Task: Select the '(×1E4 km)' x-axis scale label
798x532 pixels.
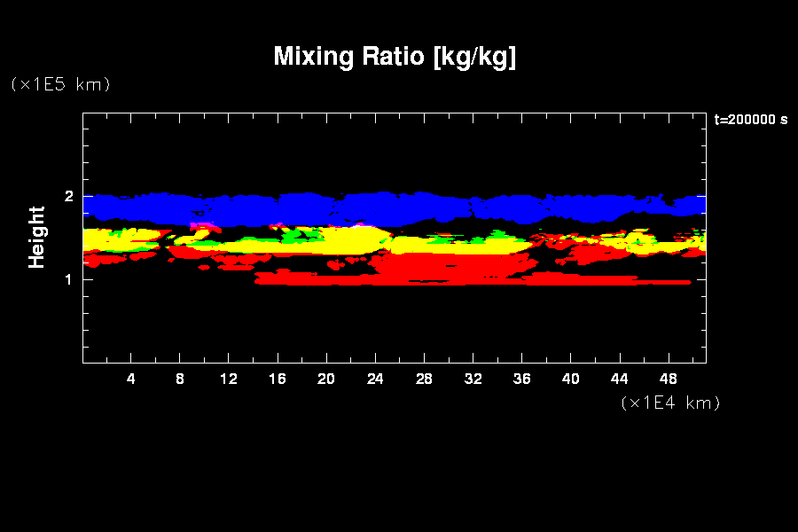Action: [671, 403]
